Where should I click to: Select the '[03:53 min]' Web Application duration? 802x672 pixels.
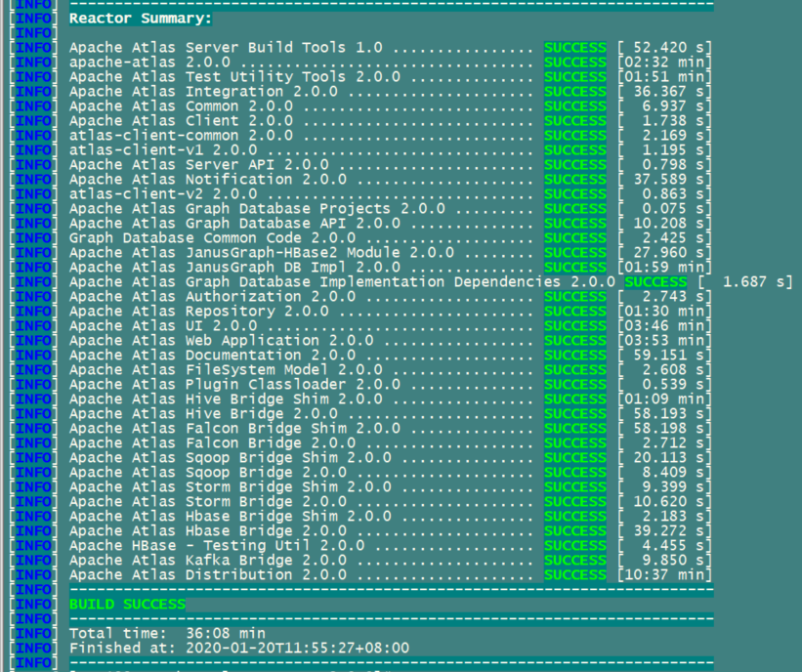(x=664, y=341)
